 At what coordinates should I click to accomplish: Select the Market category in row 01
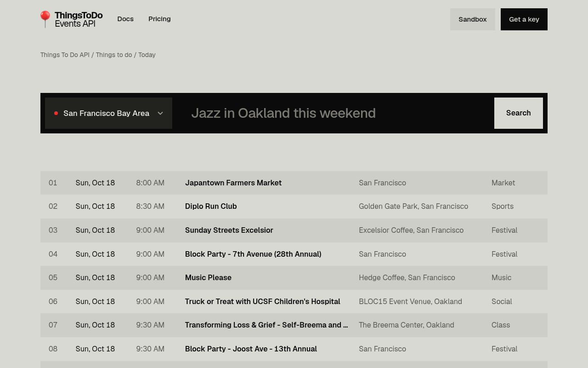pos(503,183)
